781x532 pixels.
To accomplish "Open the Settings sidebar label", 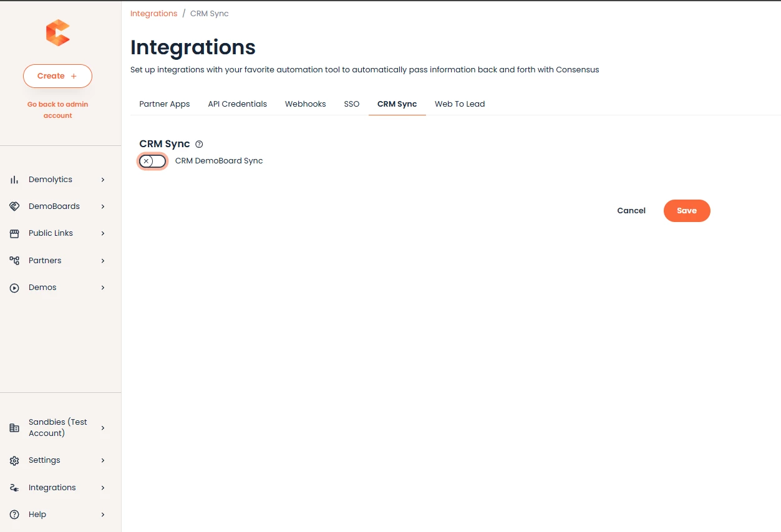I will (x=44, y=460).
